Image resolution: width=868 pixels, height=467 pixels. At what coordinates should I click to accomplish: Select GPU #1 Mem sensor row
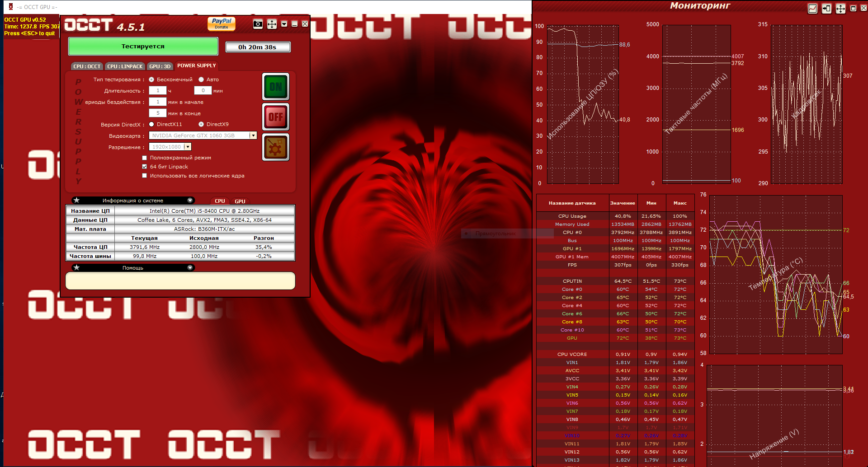[615, 257]
